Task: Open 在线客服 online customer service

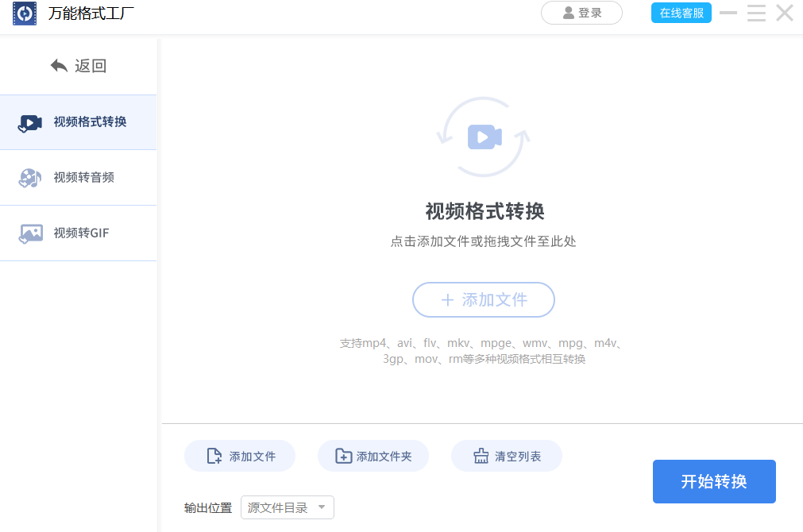Action: point(681,13)
